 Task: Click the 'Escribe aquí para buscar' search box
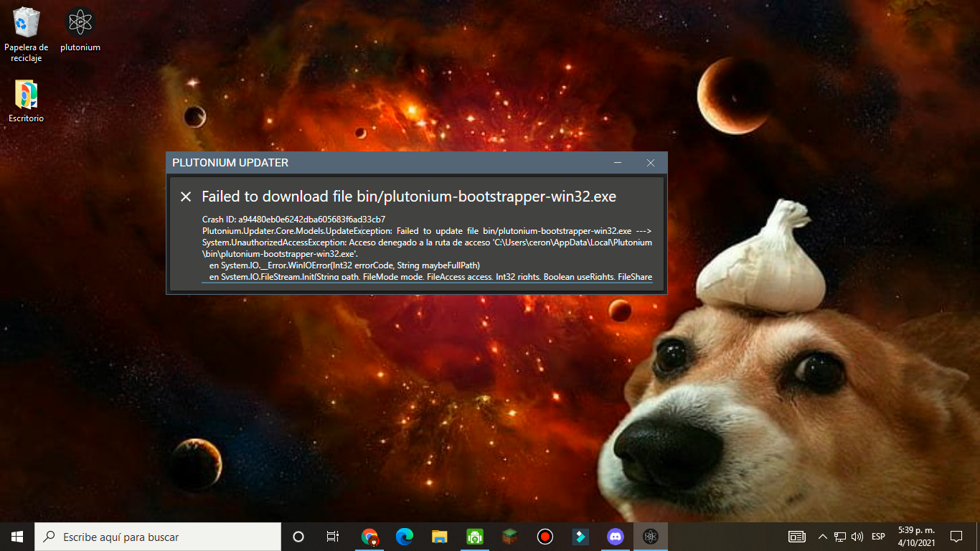point(158,537)
